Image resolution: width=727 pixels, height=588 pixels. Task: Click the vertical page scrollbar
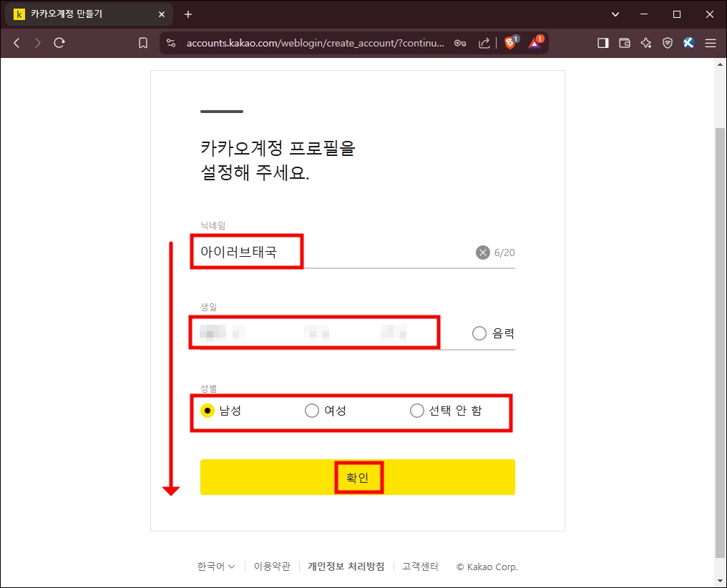pyautogui.click(x=720, y=343)
